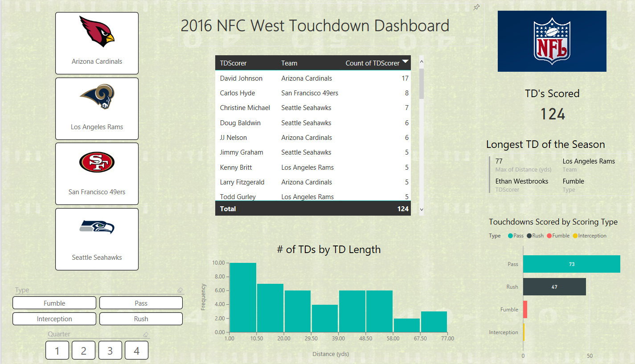Click the Total row value 124 in table
Viewport: 635px width, 364px height.
coord(403,209)
